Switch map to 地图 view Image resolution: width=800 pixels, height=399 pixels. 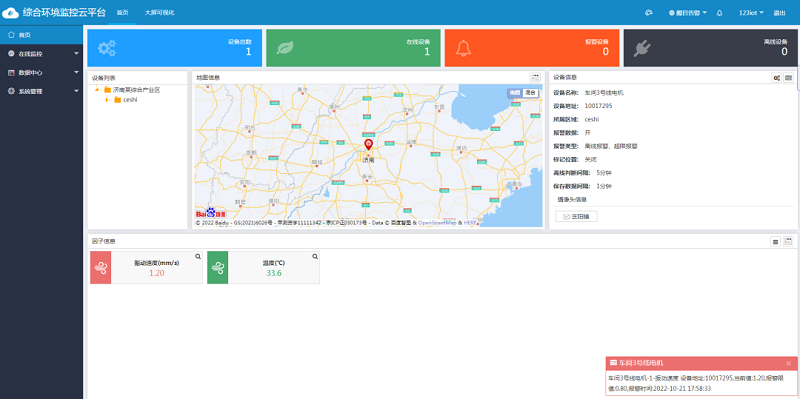(x=515, y=93)
